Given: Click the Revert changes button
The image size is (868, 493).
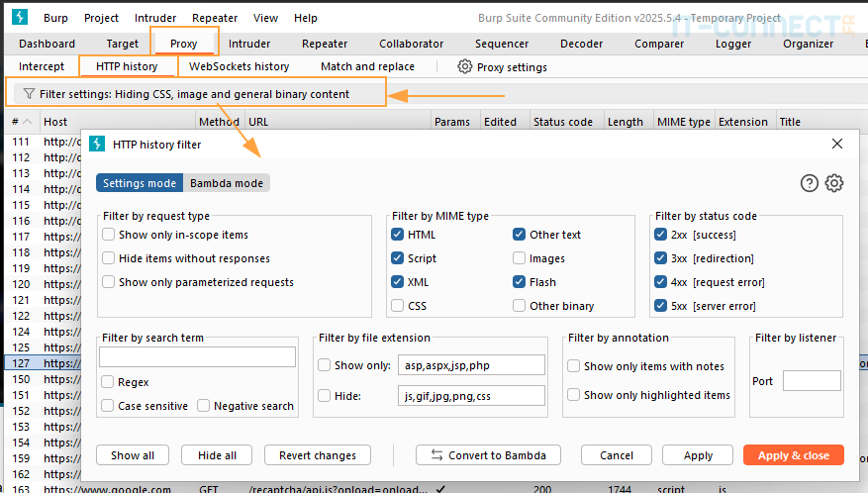Looking at the screenshot, I should [x=318, y=455].
